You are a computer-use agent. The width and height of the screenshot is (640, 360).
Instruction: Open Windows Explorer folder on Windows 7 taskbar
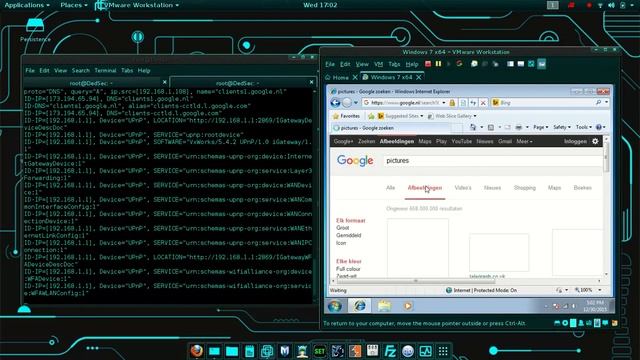tap(384, 306)
